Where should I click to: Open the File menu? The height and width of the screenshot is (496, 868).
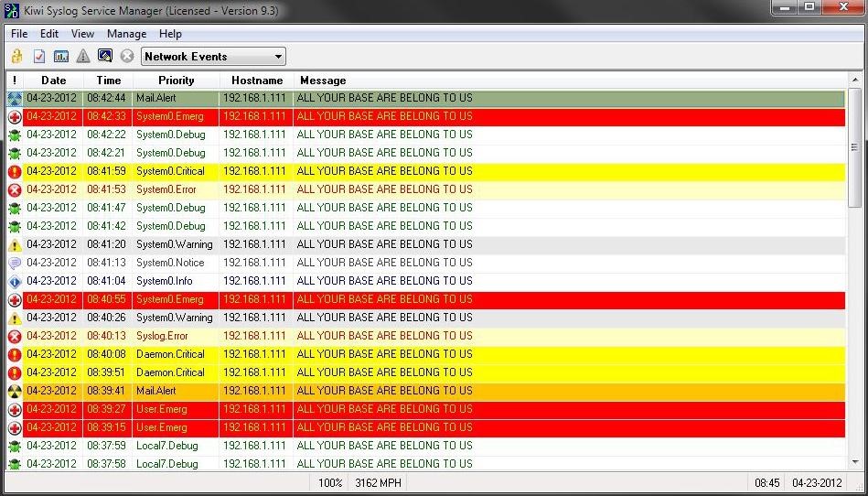tap(19, 34)
